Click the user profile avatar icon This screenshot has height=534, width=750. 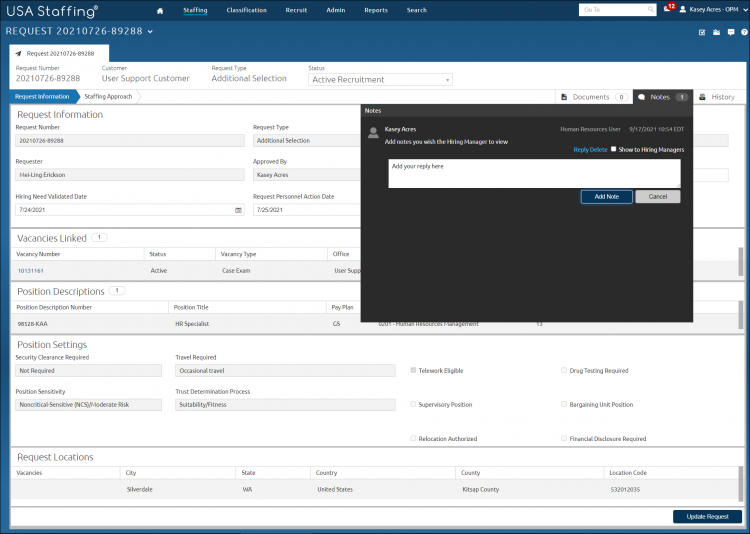pos(683,10)
